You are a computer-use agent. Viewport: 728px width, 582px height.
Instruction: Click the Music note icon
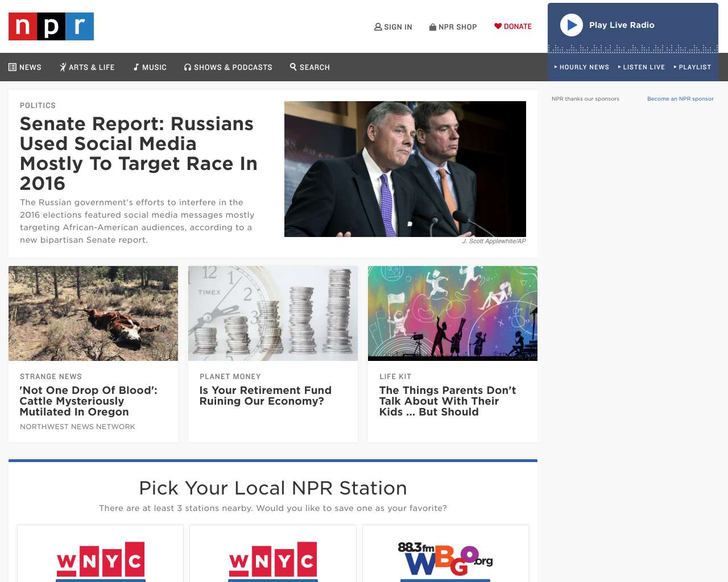click(x=136, y=67)
